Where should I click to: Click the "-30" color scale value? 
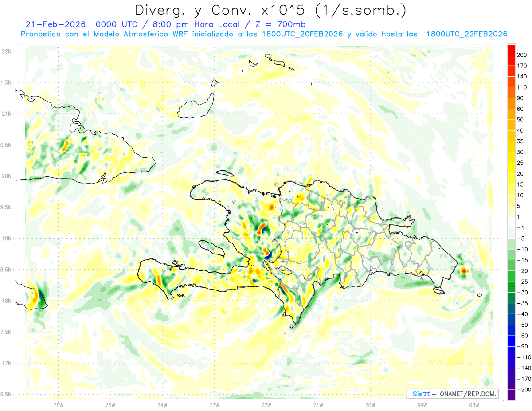pos(522,293)
